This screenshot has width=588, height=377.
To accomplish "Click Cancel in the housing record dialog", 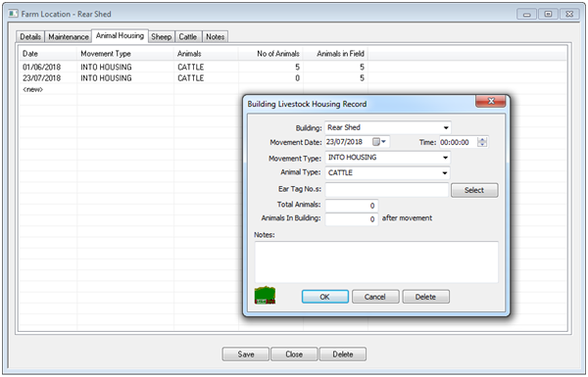I will tap(375, 297).
